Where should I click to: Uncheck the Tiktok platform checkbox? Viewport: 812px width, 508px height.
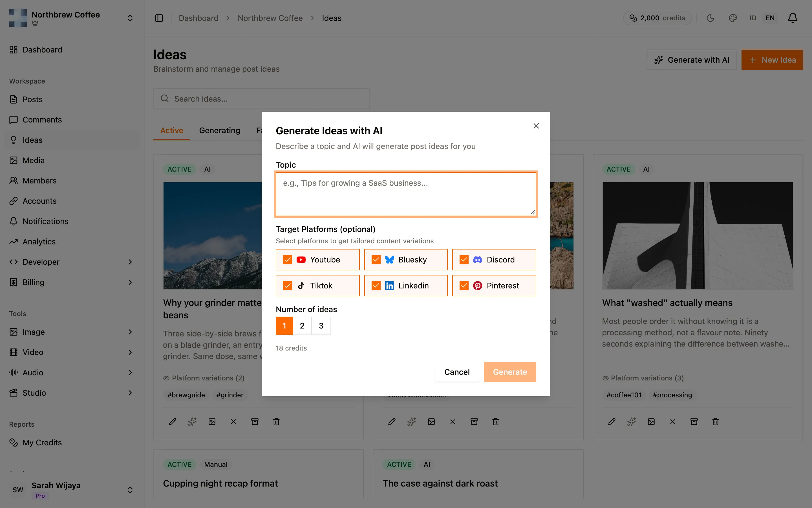tap(288, 286)
